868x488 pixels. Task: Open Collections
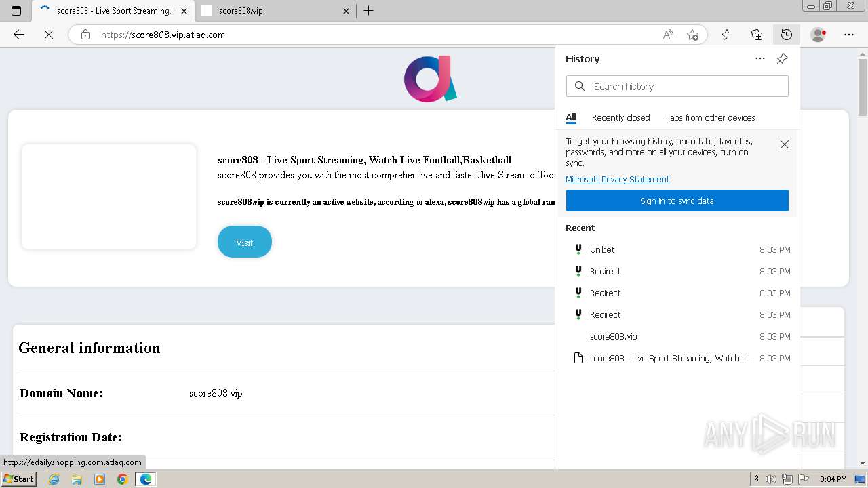click(x=757, y=35)
